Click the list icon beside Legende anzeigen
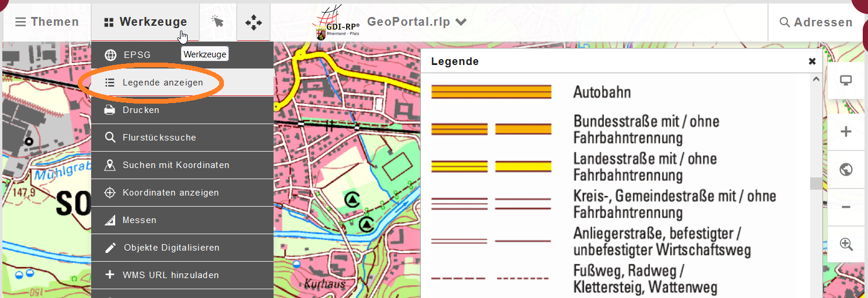The height and width of the screenshot is (298, 868). 110,83
